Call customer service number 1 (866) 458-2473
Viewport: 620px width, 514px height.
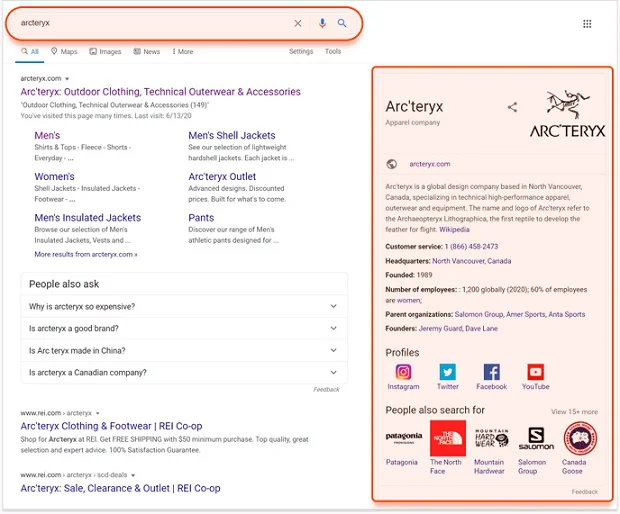point(471,246)
